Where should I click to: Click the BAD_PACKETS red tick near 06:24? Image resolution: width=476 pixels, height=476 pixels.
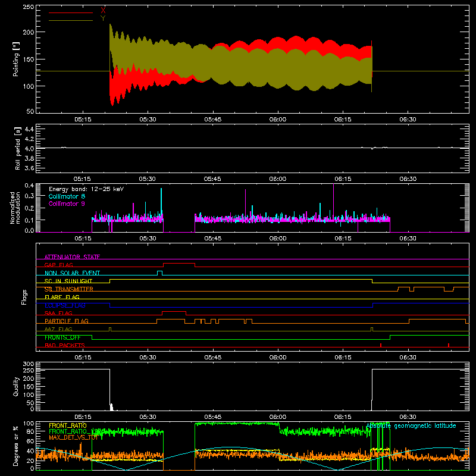(380, 345)
